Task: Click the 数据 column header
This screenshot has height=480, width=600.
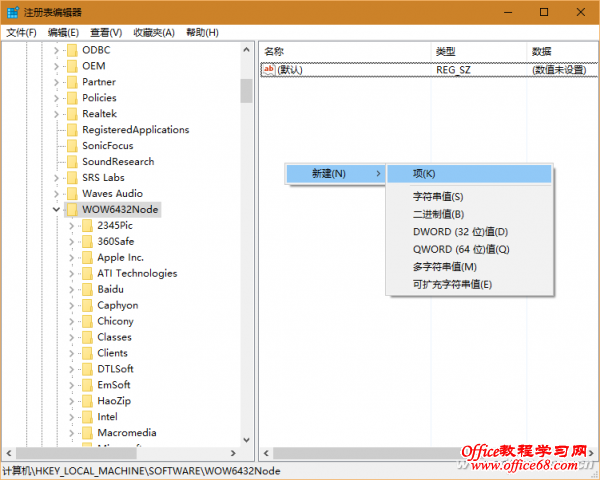Action: [563, 51]
